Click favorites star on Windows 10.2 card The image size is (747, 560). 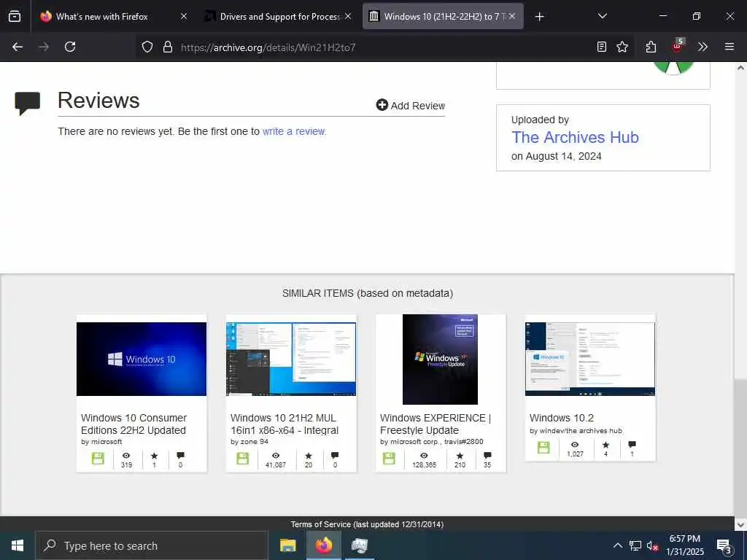coord(605,445)
